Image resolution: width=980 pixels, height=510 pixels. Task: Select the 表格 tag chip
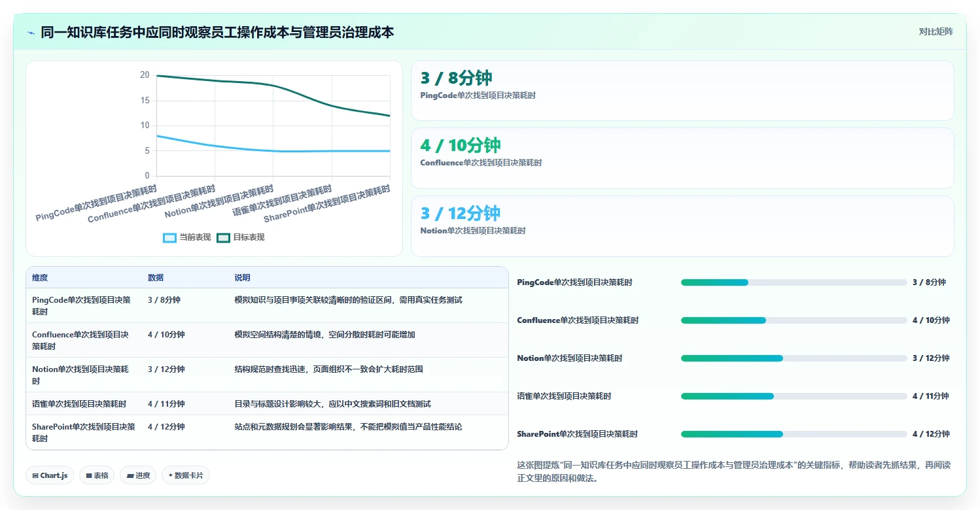(x=97, y=475)
